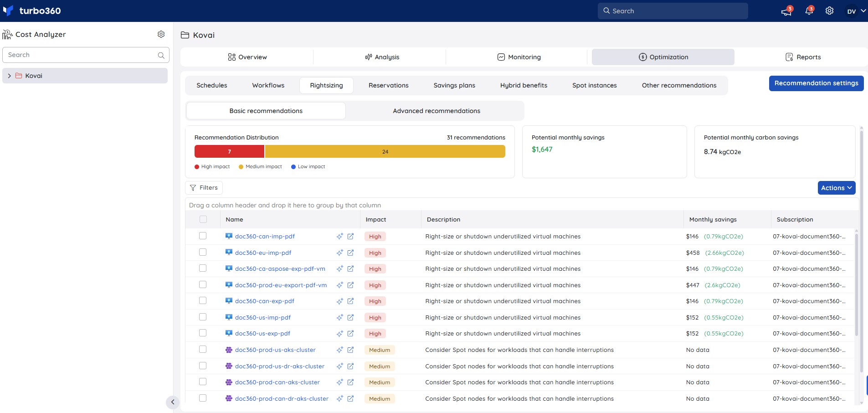Image resolution: width=868 pixels, height=413 pixels.
Task: Open AI insights for doc360-eu-imp-pdf
Action: pos(339,253)
